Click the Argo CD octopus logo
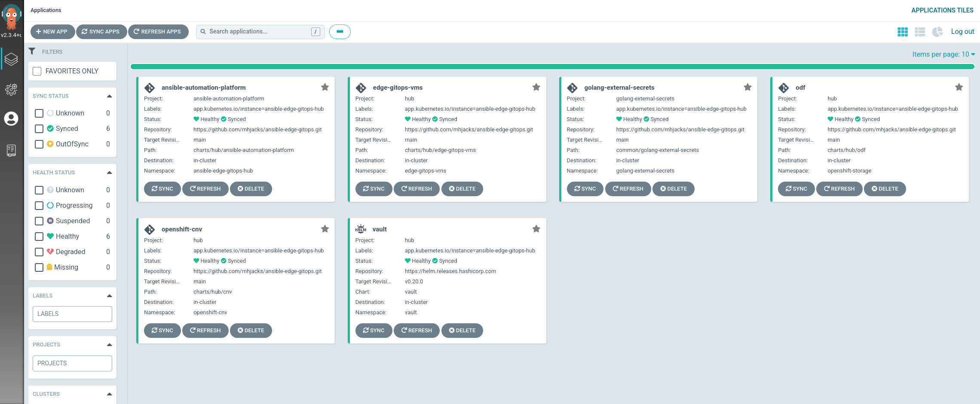 (x=11, y=17)
